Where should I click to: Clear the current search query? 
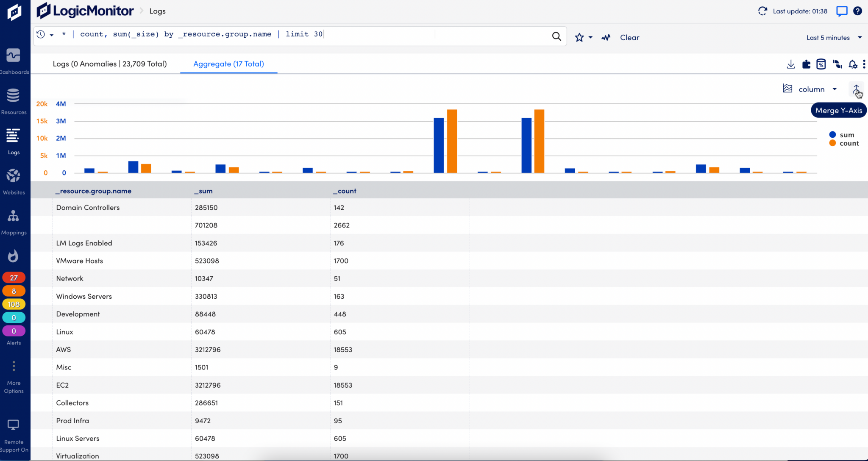629,37
